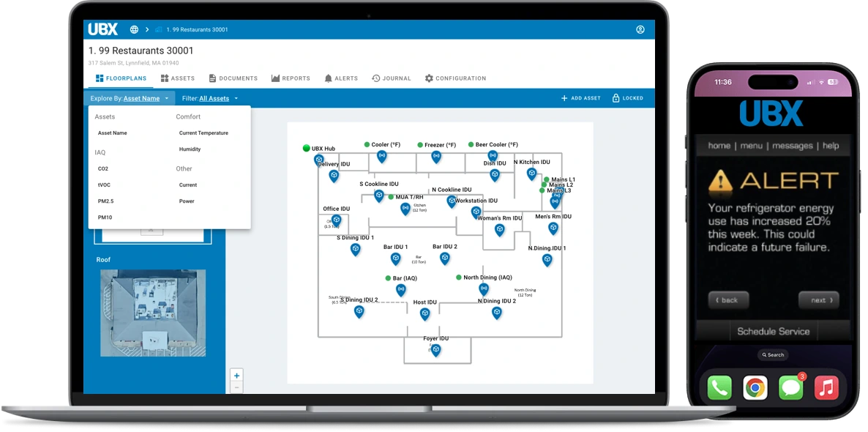Click the 99 Restaurants 30001 breadcrumb
This screenshot has width=868, height=432.
click(x=197, y=29)
